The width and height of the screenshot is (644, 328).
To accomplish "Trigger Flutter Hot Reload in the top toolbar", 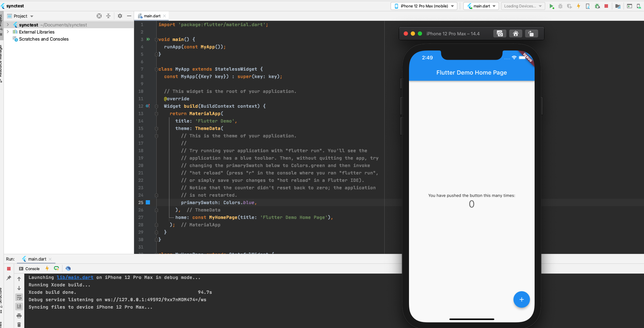I will [x=579, y=6].
